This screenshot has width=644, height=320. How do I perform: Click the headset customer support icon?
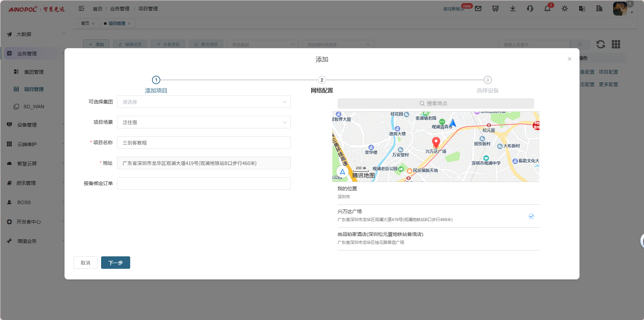pos(530,9)
